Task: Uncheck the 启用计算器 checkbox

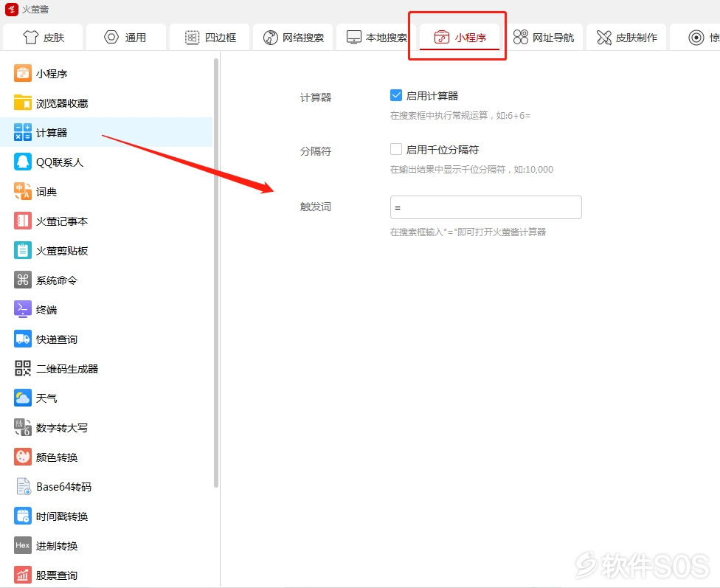Action: [396, 95]
